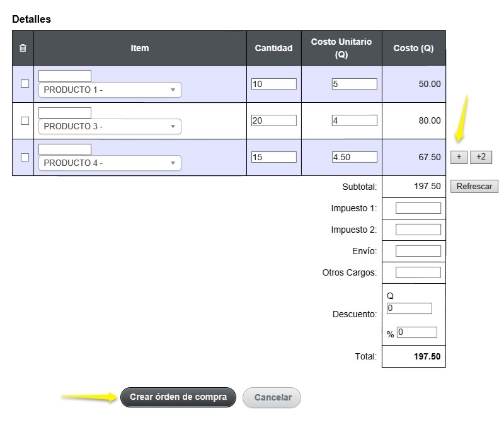504x432 pixels.
Task: Click the Item column header
Action: [139, 49]
